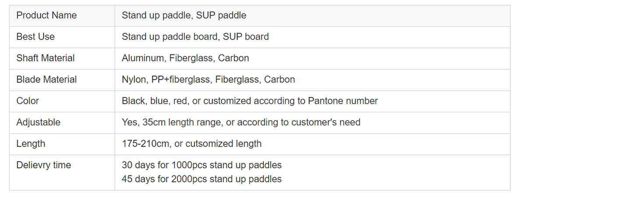Click the 'Color' row label
Screen dimensions: 644x197
[x=28, y=101]
